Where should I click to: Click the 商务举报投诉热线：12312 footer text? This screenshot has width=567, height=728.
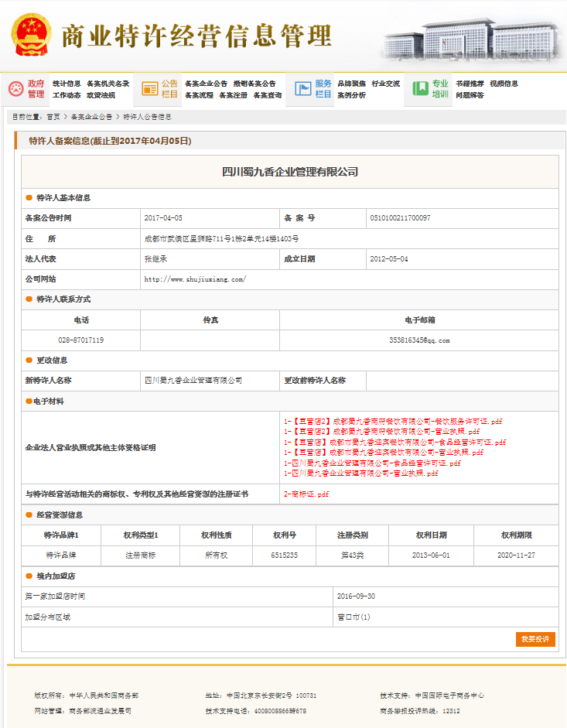tap(420, 711)
